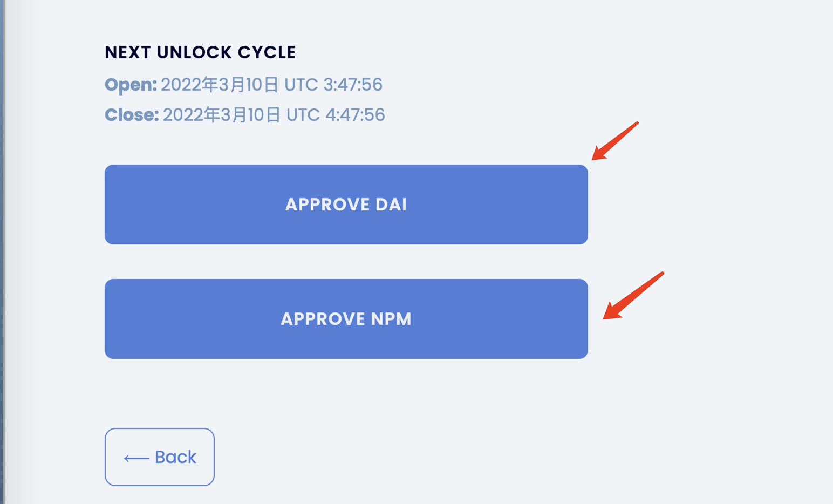The image size is (833, 504).
Task: Click the red arrow pointing at APPROVE NPM
Action: pos(632,296)
